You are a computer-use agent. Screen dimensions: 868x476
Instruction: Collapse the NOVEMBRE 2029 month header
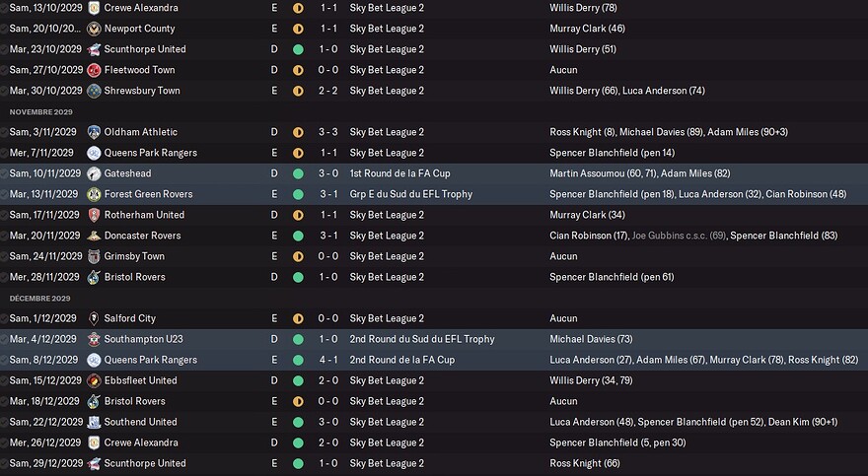(41, 111)
